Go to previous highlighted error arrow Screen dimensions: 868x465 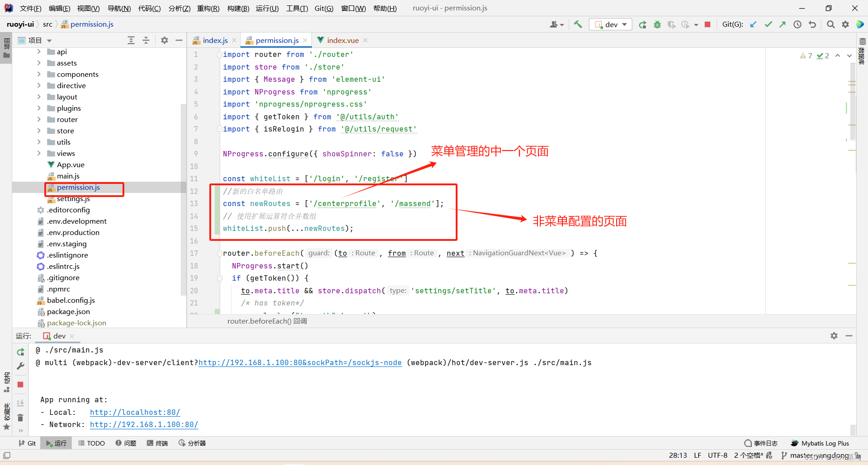(x=838, y=56)
